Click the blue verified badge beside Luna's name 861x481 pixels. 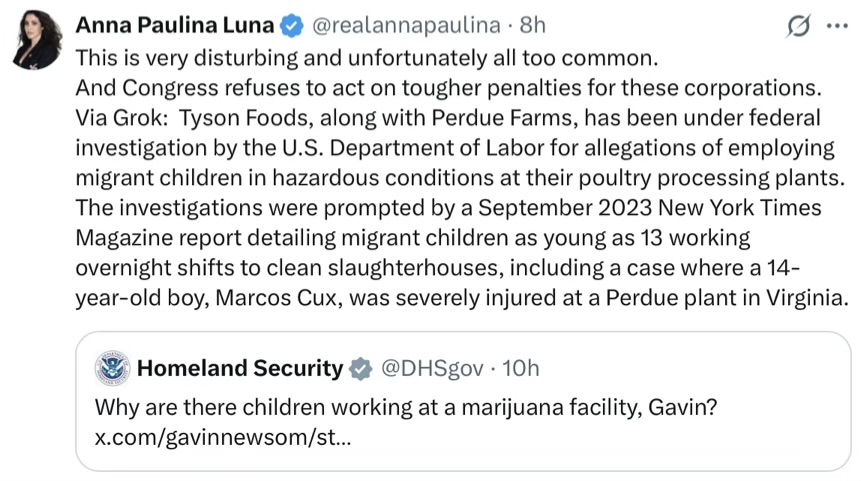292,26
